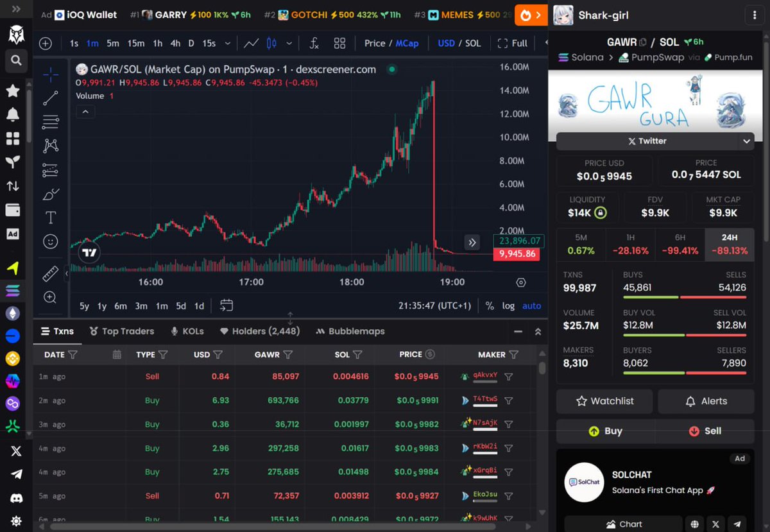Open the search magnifier in left sidebar
Image resolution: width=770 pixels, height=532 pixels.
pos(16,60)
